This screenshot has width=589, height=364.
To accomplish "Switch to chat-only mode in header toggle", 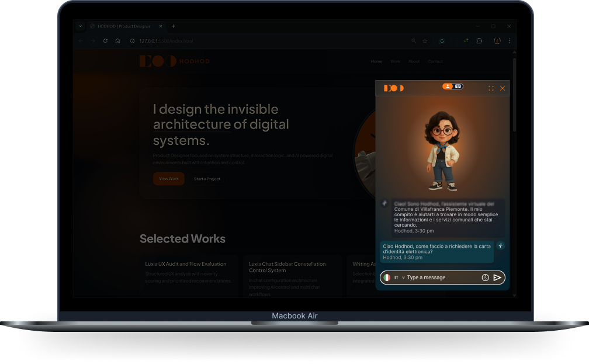I will point(458,86).
